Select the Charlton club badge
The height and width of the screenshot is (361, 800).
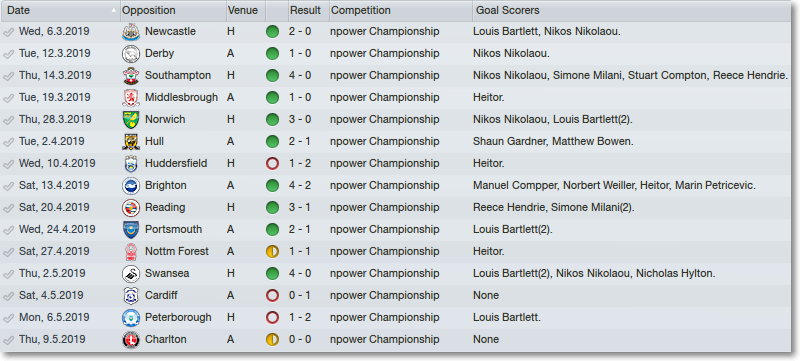(x=131, y=340)
